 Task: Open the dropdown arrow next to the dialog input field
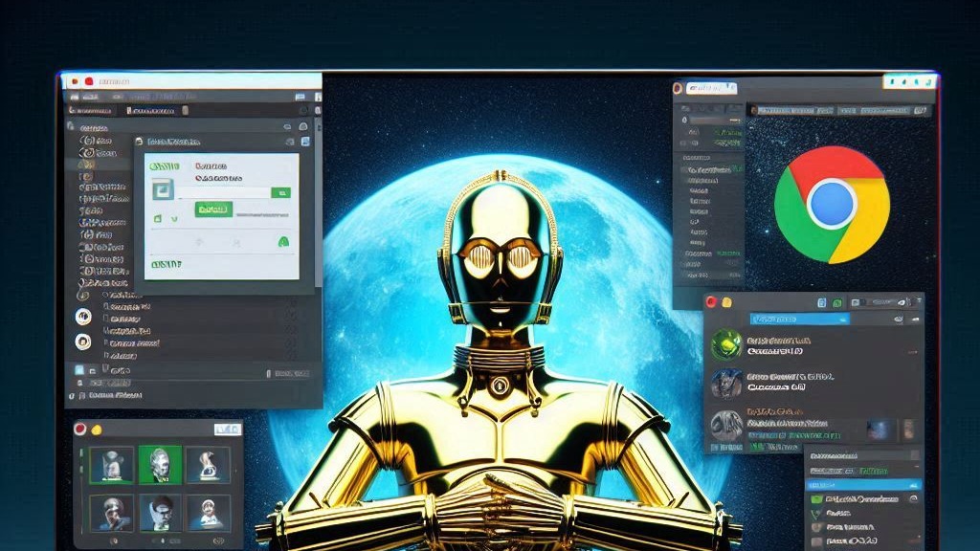pyautogui.click(x=282, y=190)
